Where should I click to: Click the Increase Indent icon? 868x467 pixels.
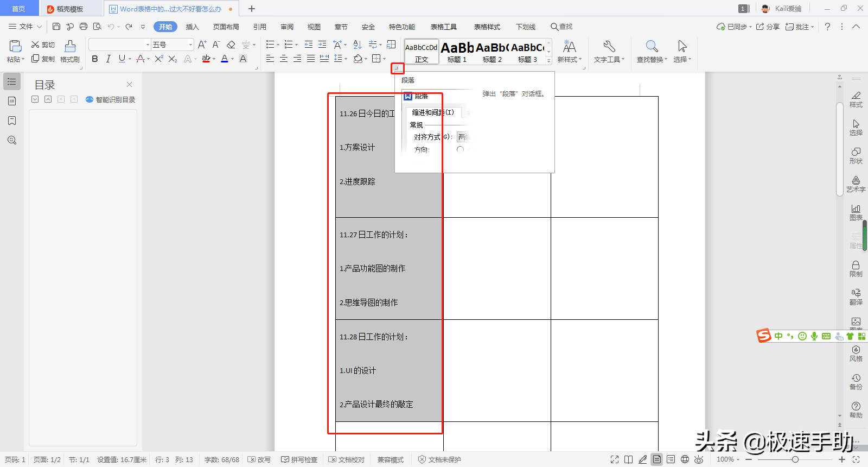pos(322,45)
